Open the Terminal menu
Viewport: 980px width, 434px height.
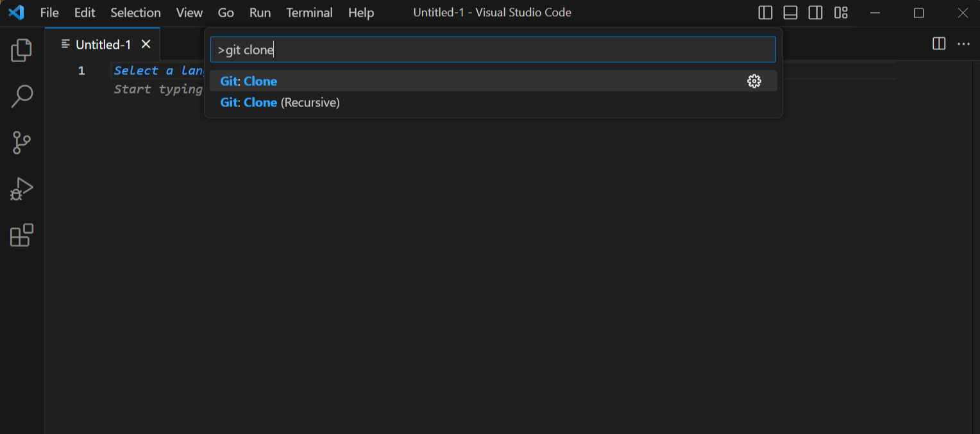(310, 13)
